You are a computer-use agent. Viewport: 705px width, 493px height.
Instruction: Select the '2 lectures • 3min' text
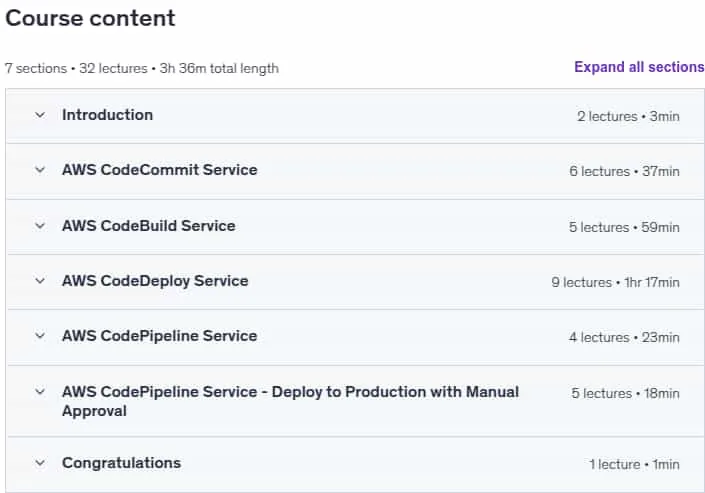point(628,117)
